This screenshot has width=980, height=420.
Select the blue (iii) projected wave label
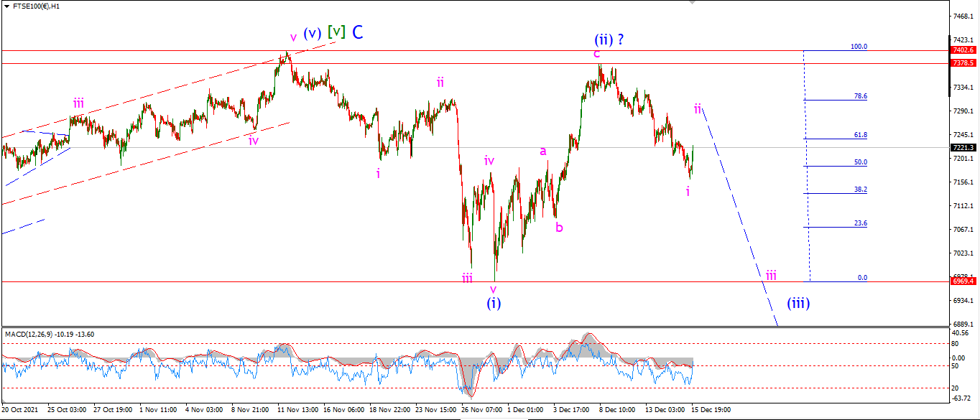tap(798, 303)
